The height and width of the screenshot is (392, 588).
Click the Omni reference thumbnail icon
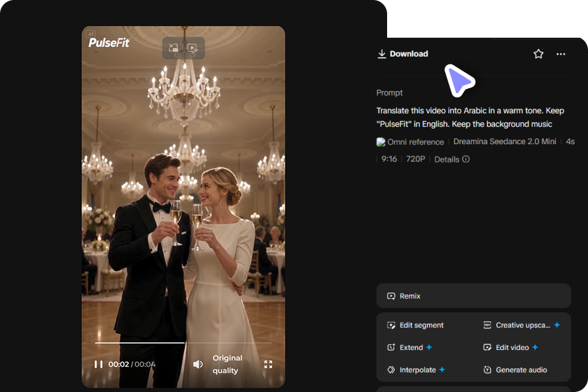click(381, 142)
